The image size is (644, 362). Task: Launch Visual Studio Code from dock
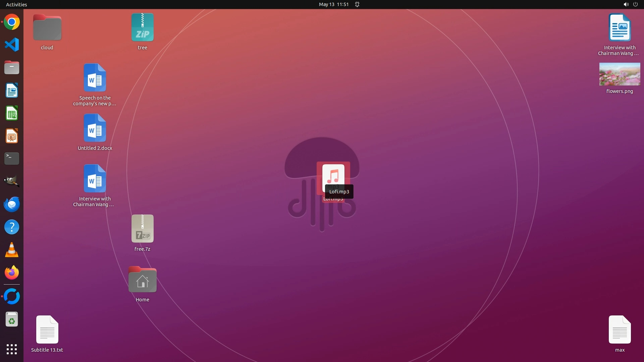coord(12,45)
